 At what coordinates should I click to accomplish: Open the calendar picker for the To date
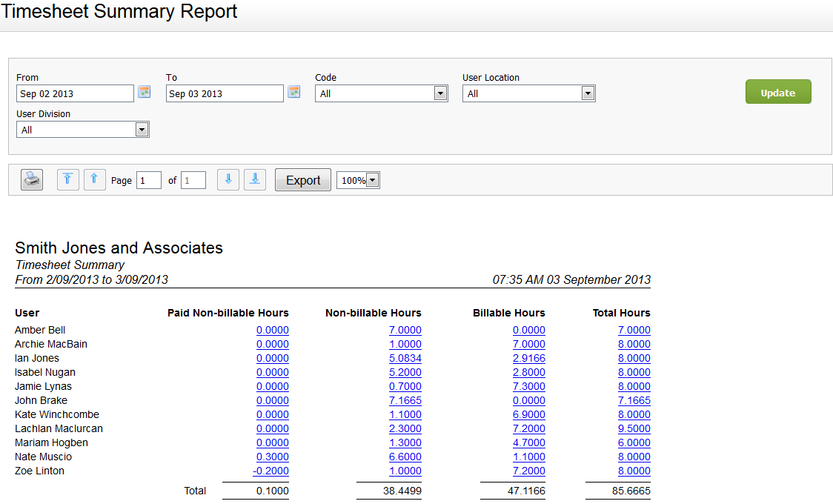click(293, 92)
